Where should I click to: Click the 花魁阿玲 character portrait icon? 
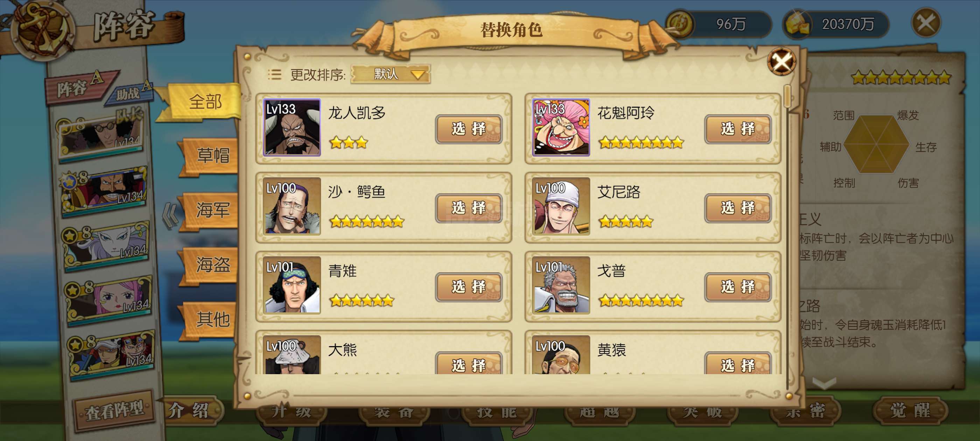[x=561, y=127]
